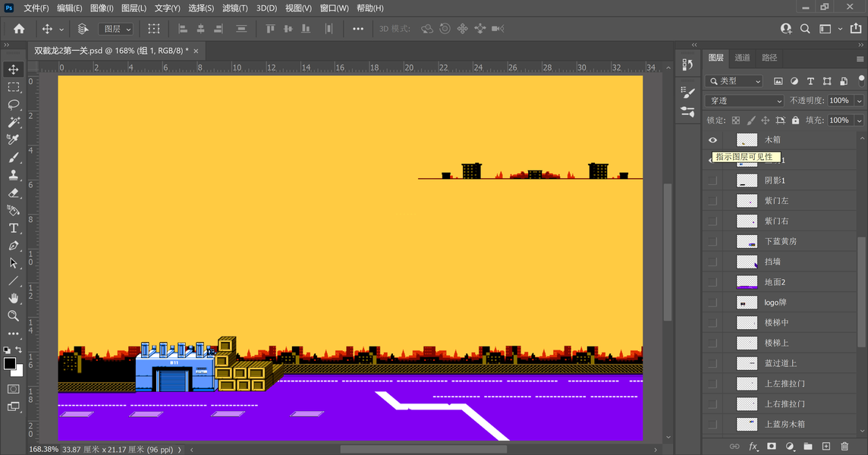Close the 双截龙2第一关.psd document tab
Image resolution: width=868 pixels, height=455 pixels.
196,51
